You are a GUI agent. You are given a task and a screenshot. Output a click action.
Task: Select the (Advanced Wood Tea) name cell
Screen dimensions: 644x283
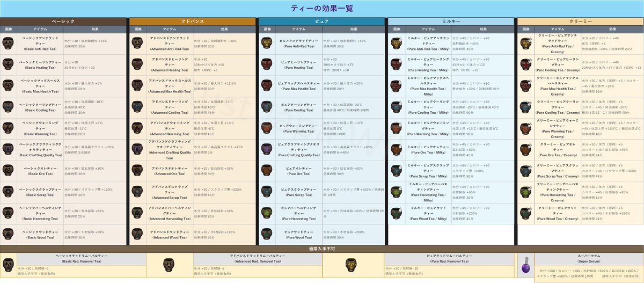click(169, 234)
